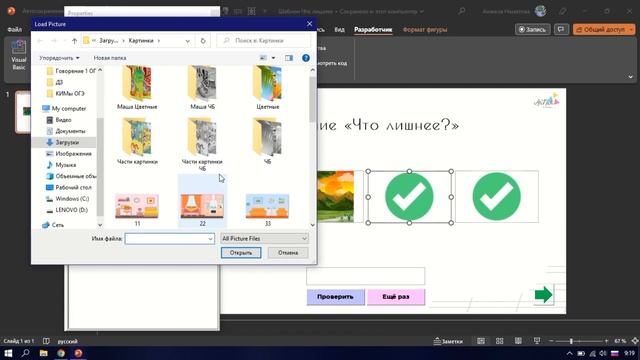Viewport: 640px width, 360px height.
Task: Expand the address bar history dropdown
Action: point(187,41)
